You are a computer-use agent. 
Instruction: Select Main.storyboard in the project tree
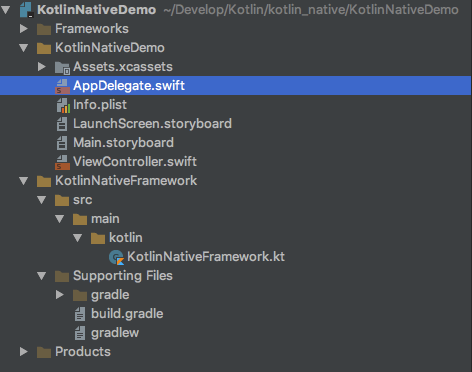[123, 143]
